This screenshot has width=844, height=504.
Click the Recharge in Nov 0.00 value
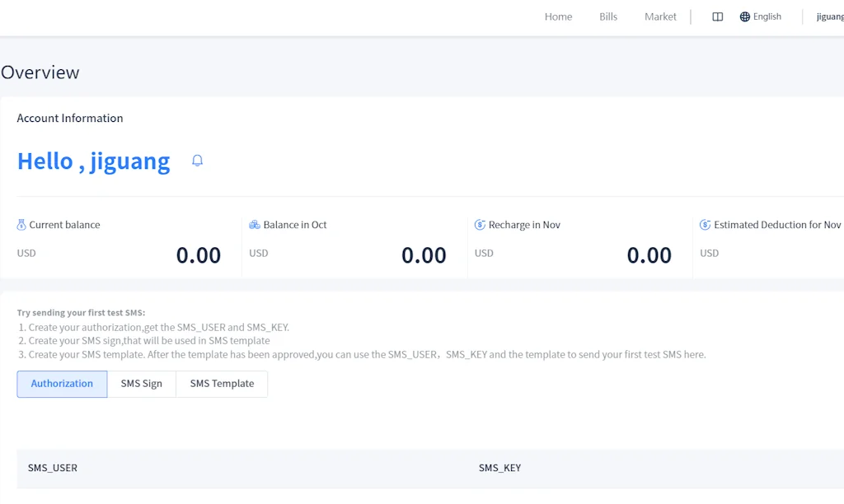(x=649, y=255)
